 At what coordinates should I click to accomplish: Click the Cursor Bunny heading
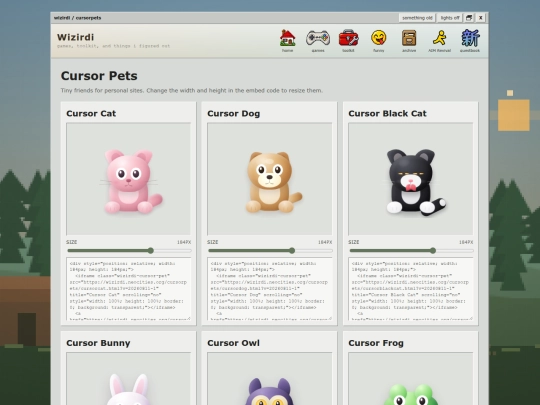(98, 343)
